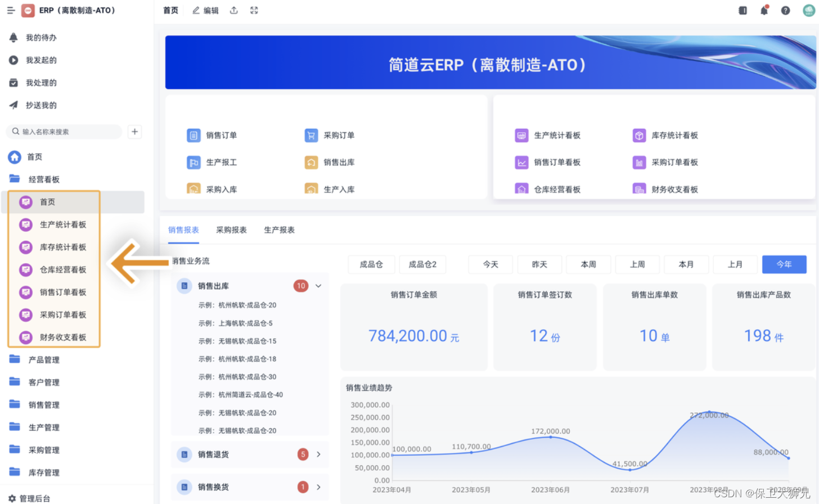Open the help question mark icon

[x=785, y=10]
